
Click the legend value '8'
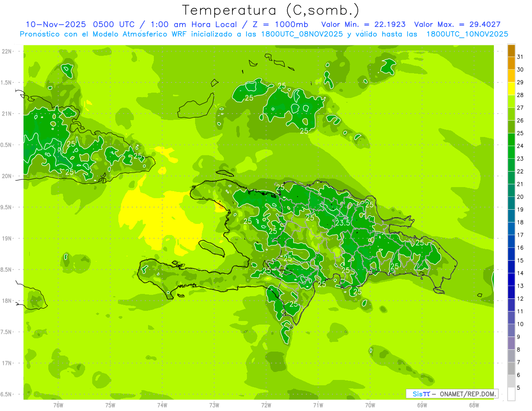tap(519, 349)
